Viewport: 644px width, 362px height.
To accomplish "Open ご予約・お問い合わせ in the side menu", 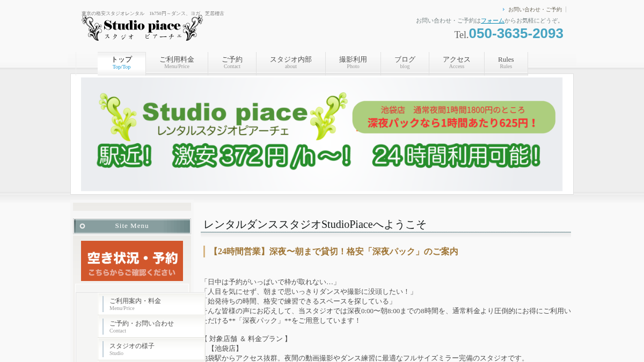I will coord(152,327).
